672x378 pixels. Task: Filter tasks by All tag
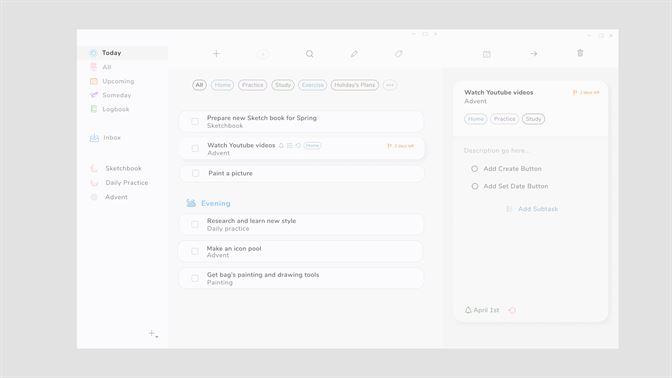(x=199, y=85)
